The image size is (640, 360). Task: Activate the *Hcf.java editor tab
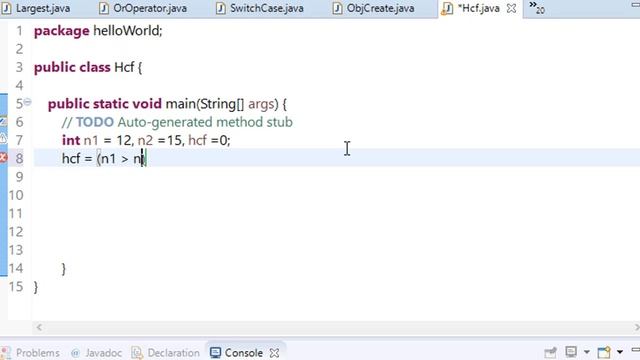(478, 8)
